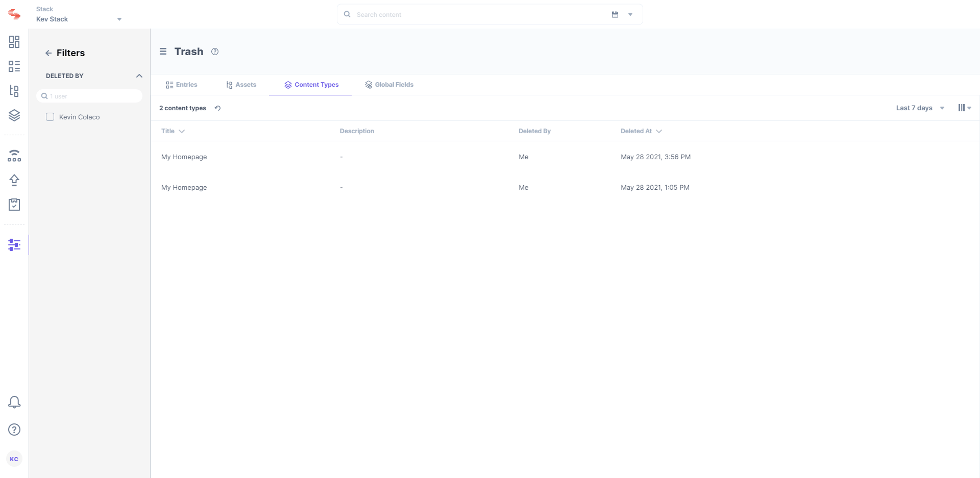Image resolution: width=980 pixels, height=478 pixels.
Task: Switch to the Global Fields tab
Action: [389, 84]
